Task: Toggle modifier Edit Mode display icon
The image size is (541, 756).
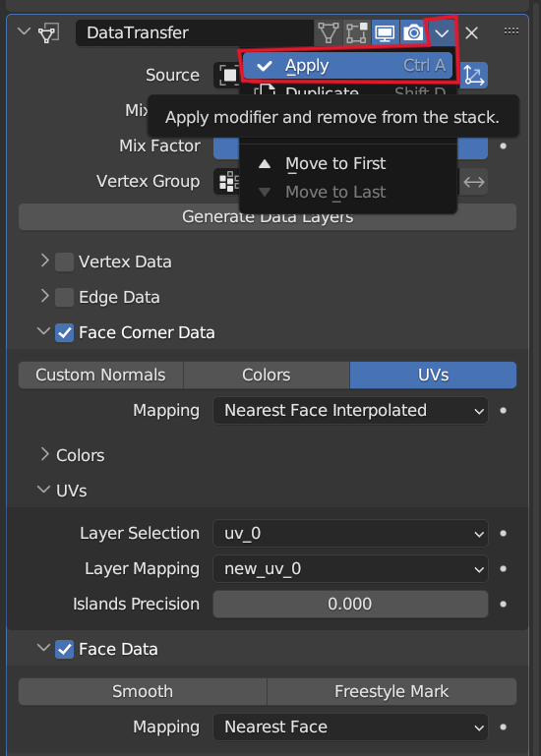Action: click(x=356, y=32)
